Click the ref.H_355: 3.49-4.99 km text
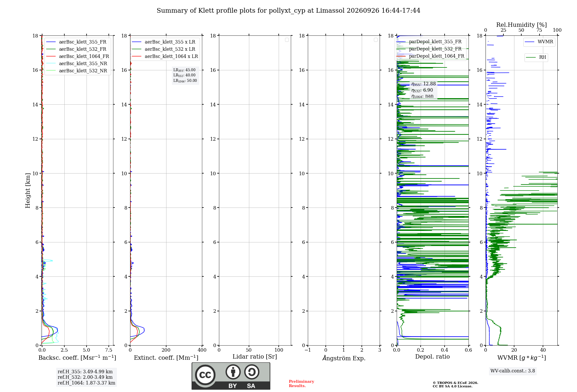Image resolution: width=577 pixels, height=392 pixels. click(85, 372)
